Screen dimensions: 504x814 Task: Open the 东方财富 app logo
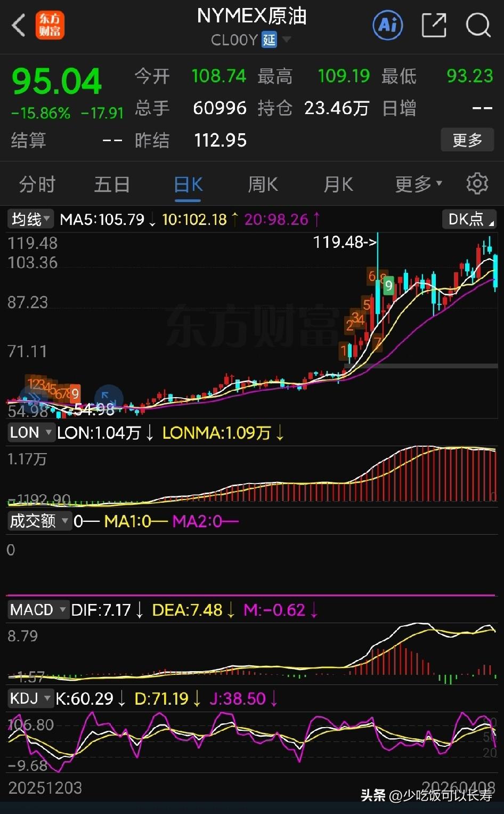pyautogui.click(x=51, y=25)
